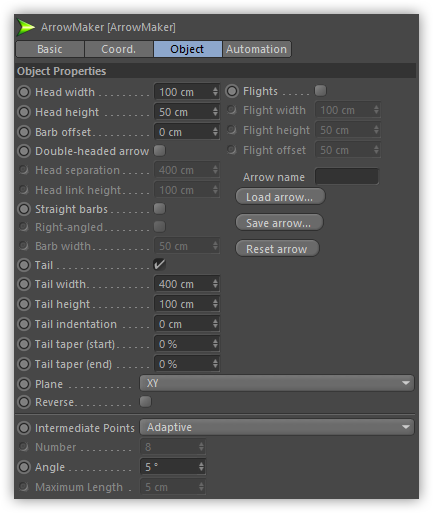Click the Flights keyframe circle

click(x=232, y=91)
